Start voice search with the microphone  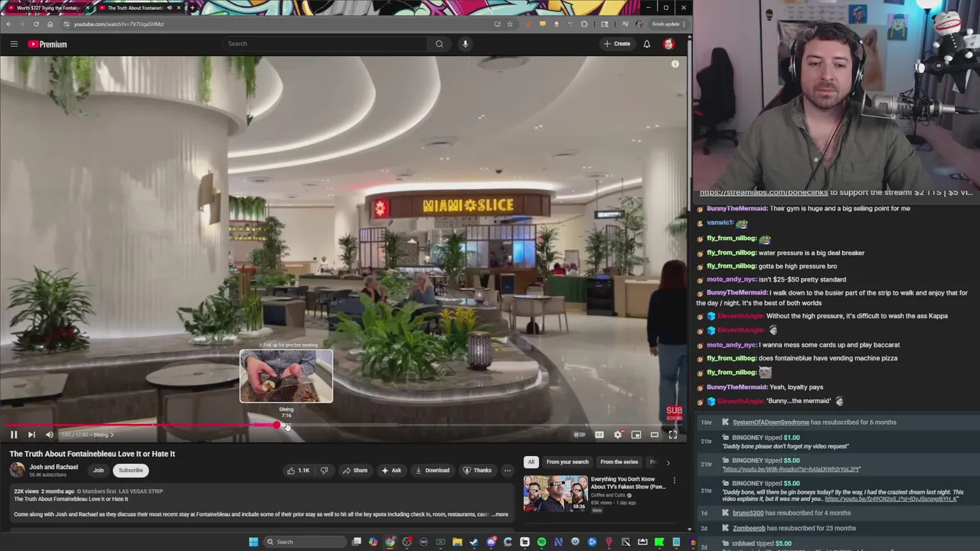(465, 44)
